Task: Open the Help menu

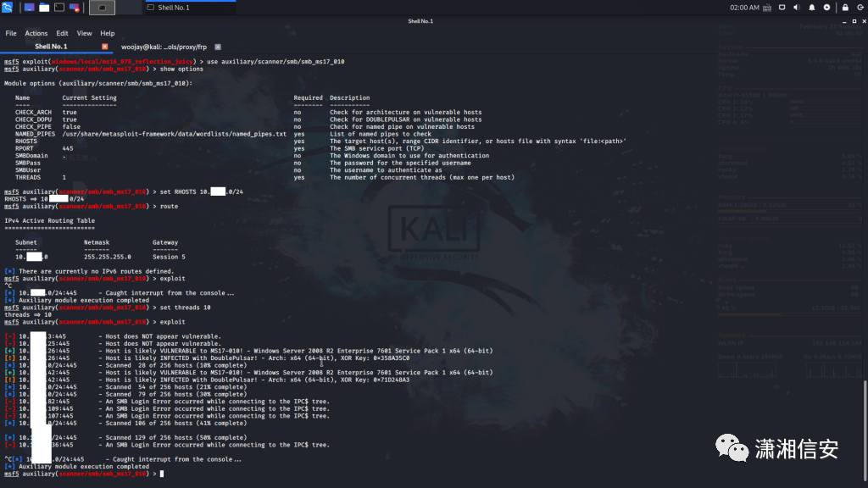Action: (108, 33)
